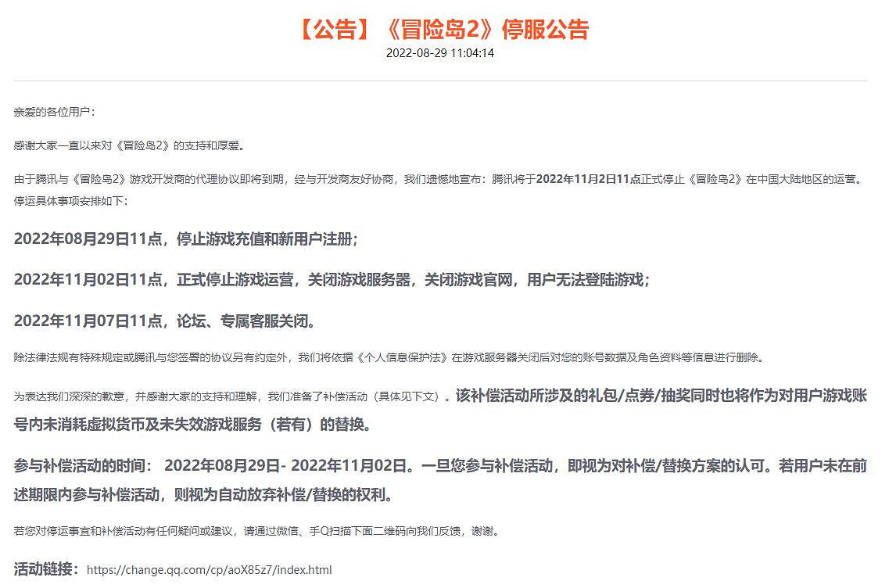Image resolution: width=889 pixels, height=588 pixels.
Task: Click the bold compensation text 该补偿活动所涉及的礼包/点券/抽奖
Action: (x=547, y=394)
